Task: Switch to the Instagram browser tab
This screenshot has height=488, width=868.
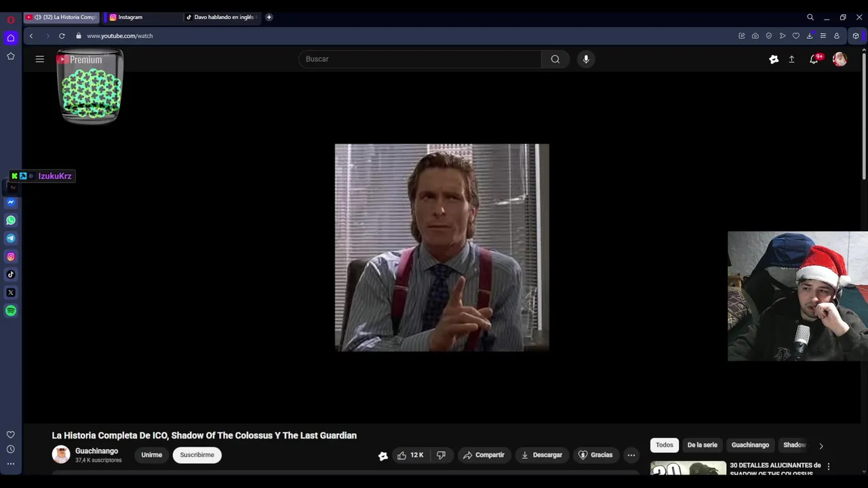Action: [140, 17]
